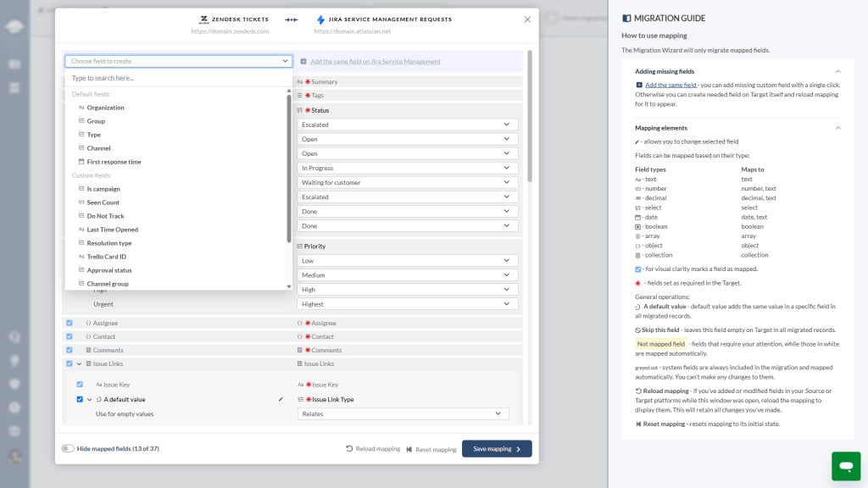The image size is (868, 488).
Task: Click Add the same field on Jira Service Management
Action: (375, 61)
